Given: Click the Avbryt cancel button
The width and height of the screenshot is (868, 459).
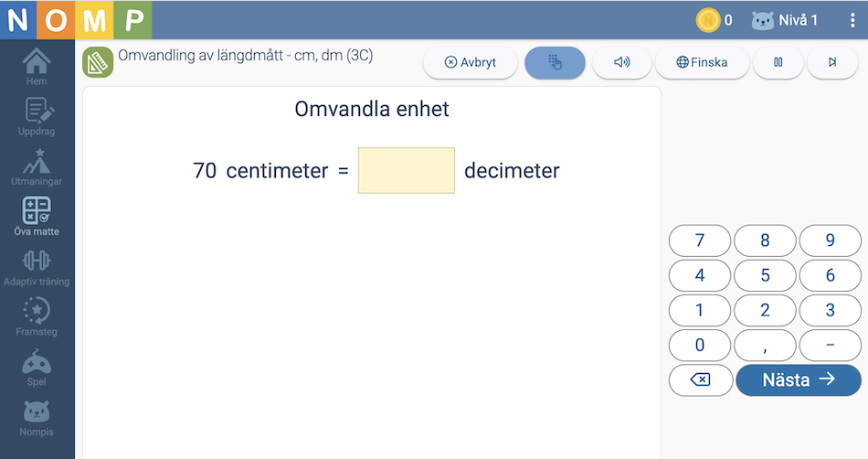Looking at the screenshot, I should [470, 62].
